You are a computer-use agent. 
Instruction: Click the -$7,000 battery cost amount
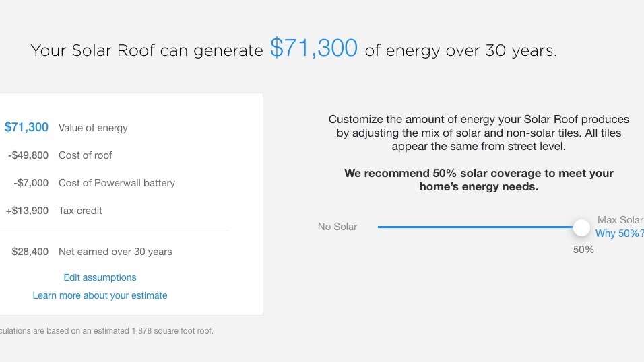(x=31, y=183)
